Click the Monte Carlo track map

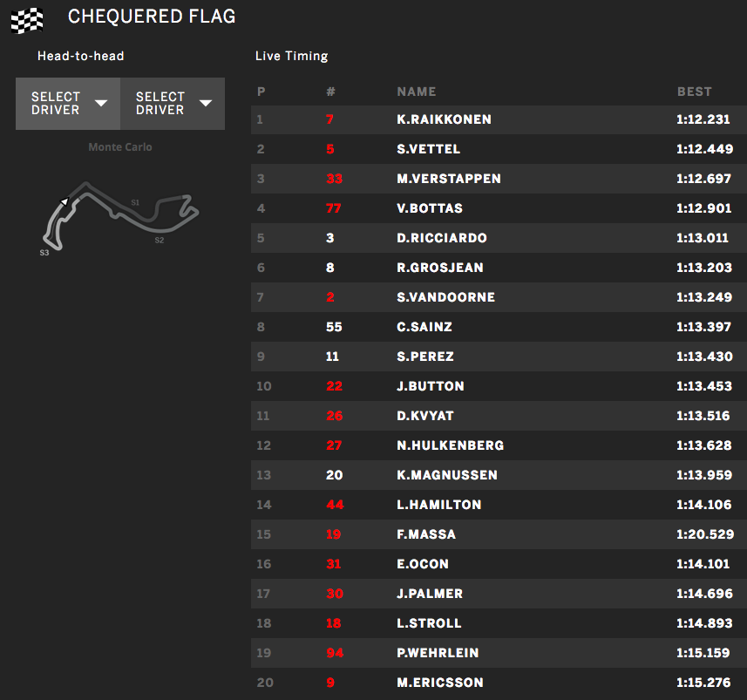coord(120,218)
